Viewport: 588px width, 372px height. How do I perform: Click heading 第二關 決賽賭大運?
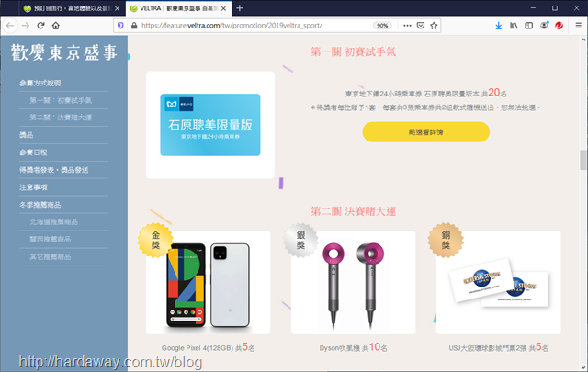pos(353,211)
